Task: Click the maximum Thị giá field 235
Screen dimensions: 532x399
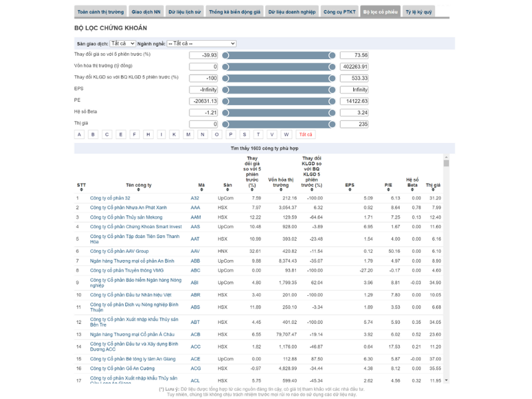Action: [x=354, y=124]
